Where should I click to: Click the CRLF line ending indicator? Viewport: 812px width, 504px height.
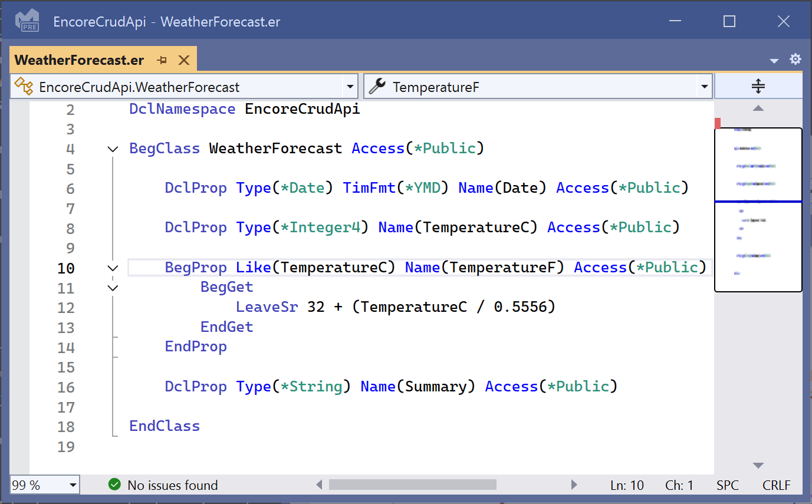777,485
